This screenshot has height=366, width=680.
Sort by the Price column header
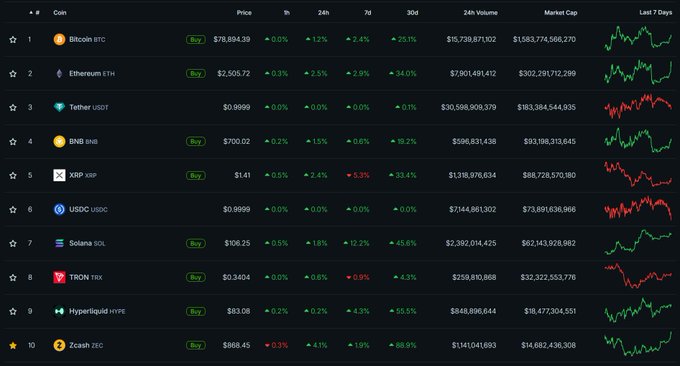click(244, 13)
